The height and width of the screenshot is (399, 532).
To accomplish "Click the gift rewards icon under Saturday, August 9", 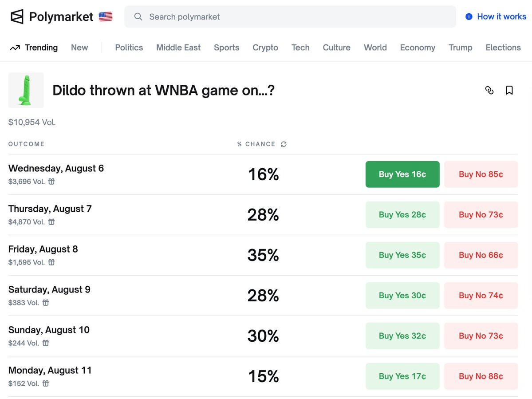I will tap(46, 302).
